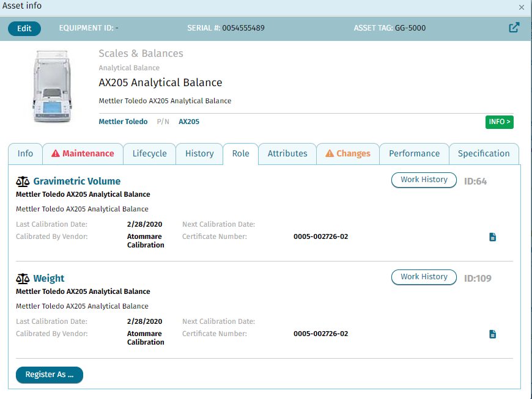Click the Changes tab warning triangle
532x399 pixels.
330,153
